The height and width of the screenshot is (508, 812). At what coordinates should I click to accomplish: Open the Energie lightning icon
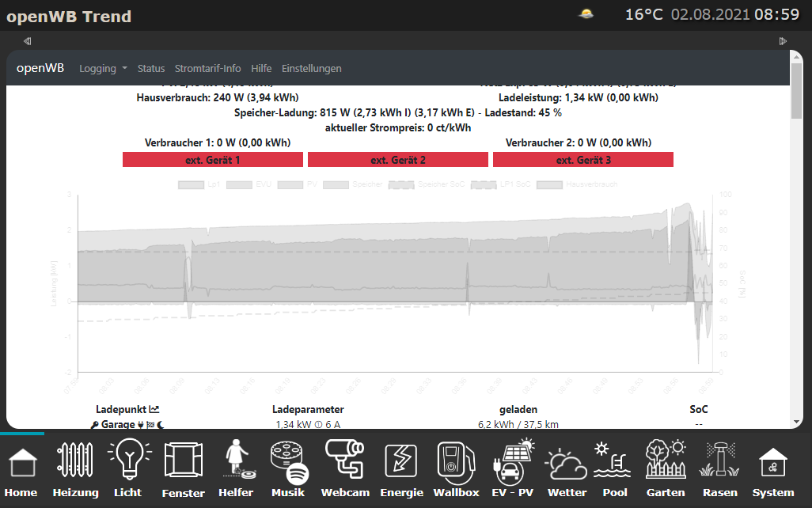(x=401, y=468)
